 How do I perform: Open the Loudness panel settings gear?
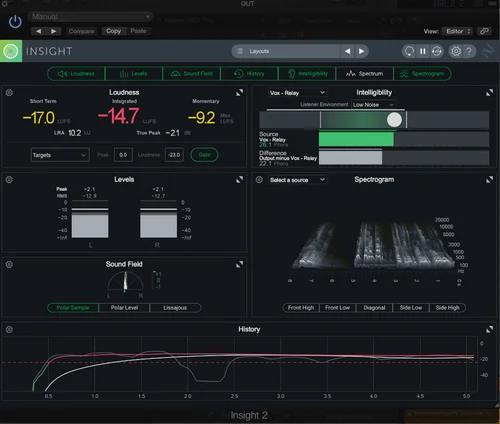pyautogui.click(x=9, y=93)
